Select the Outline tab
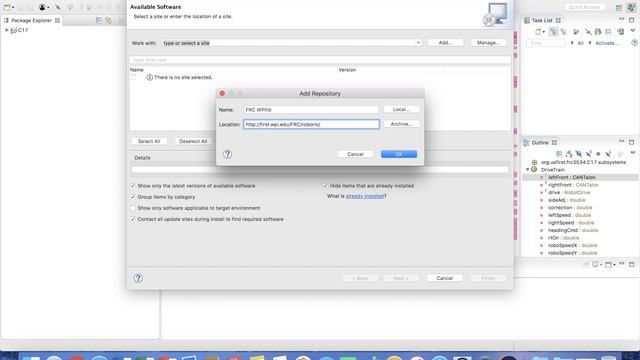Image resolution: width=640 pixels, height=360 pixels. click(x=540, y=142)
